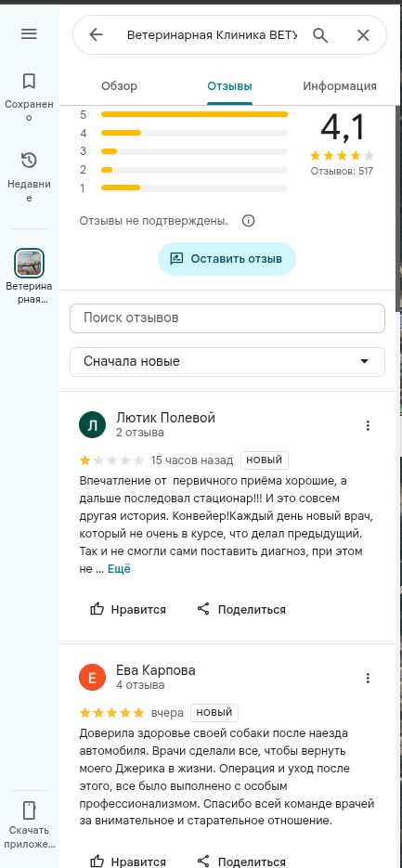Click НОВЫЙ badge on Ева Карпова review
402x868 pixels.
click(x=214, y=712)
